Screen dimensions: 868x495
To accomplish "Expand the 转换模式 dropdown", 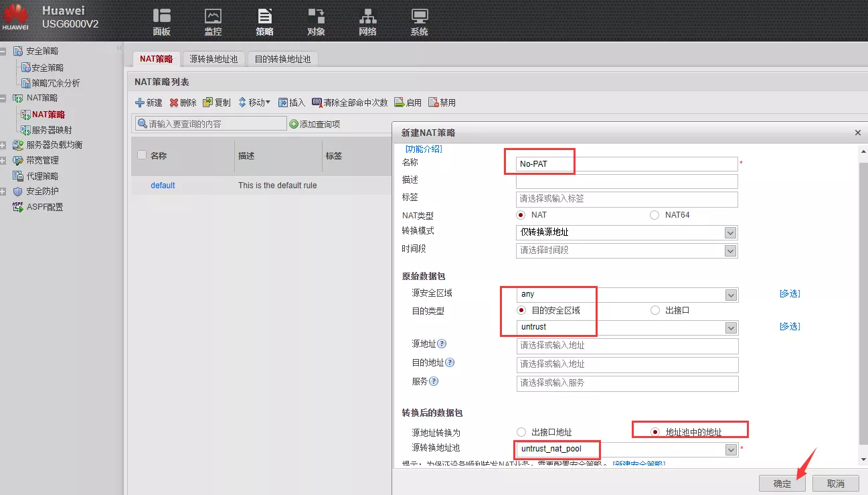I will 730,232.
